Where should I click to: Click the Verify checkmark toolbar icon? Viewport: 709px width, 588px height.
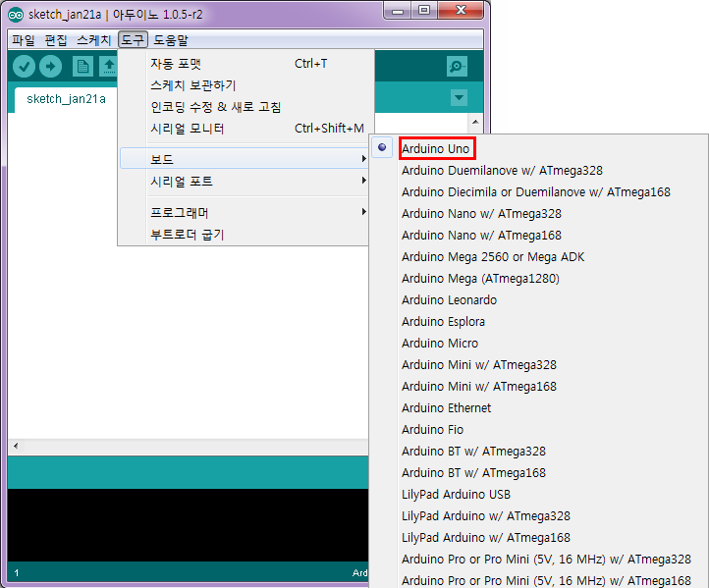coord(24,67)
